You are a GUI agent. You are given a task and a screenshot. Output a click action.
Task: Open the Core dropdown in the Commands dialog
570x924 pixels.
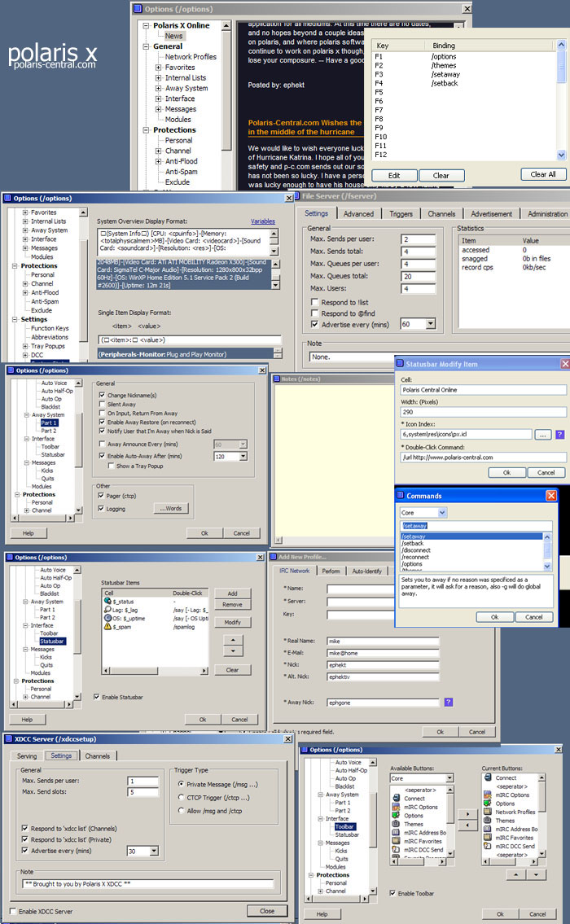click(442, 513)
